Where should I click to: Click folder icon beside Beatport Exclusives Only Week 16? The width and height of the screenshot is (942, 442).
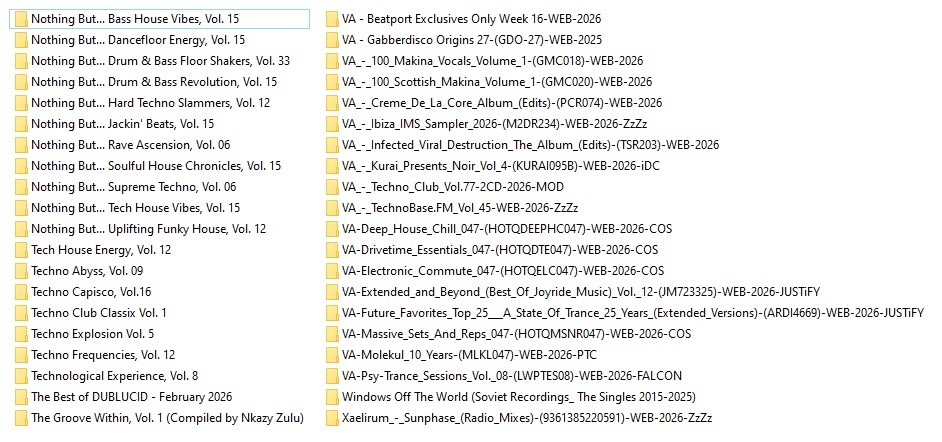332,19
